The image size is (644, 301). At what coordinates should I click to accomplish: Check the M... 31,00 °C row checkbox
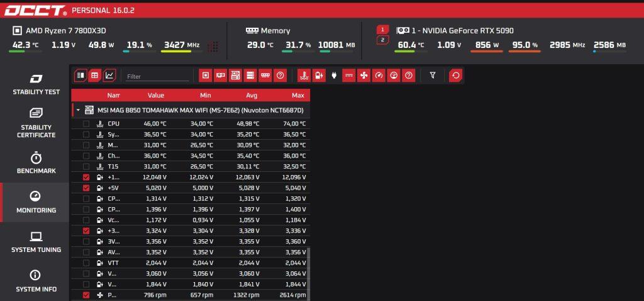[86, 145]
